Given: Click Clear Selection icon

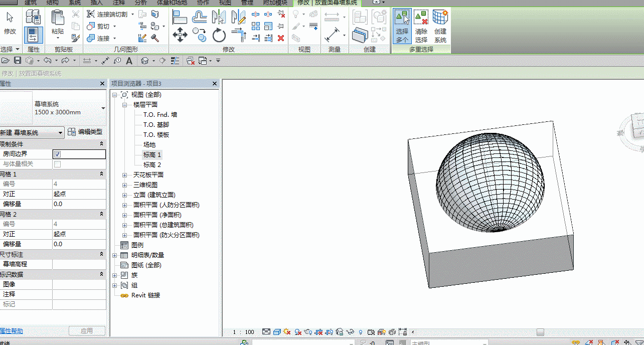Looking at the screenshot, I should [x=421, y=27].
